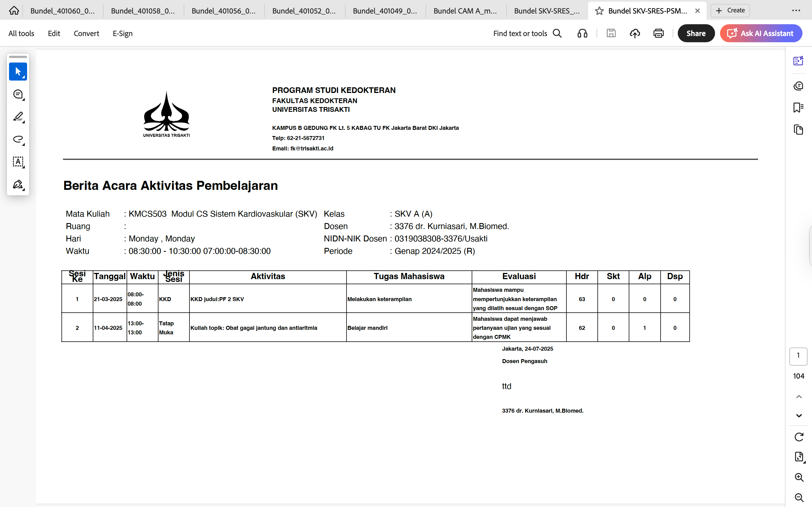Open the fill and sign tool

point(18,184)
